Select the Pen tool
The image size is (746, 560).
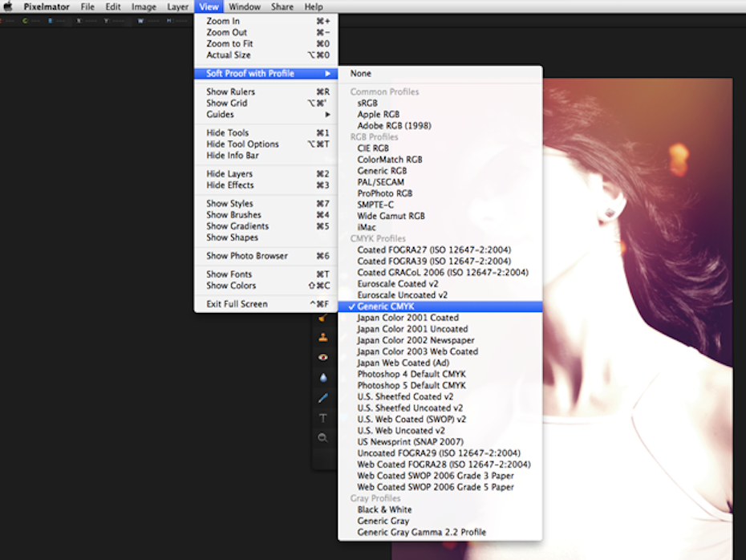tap(323, 398)
